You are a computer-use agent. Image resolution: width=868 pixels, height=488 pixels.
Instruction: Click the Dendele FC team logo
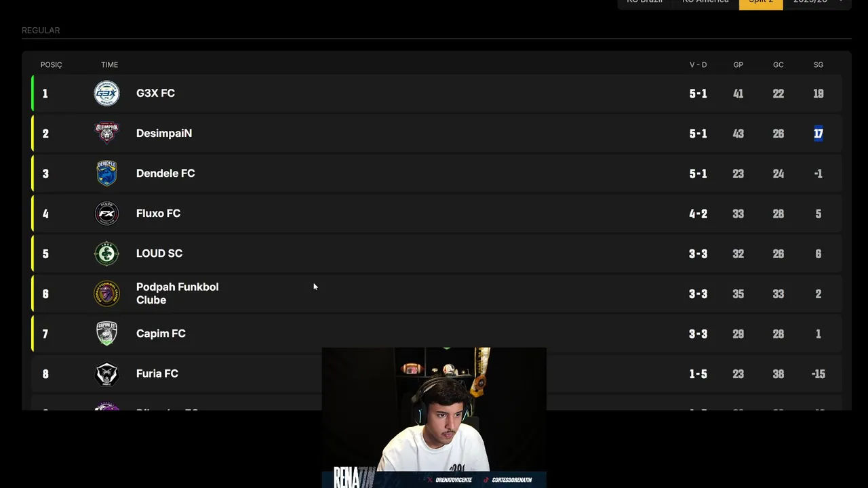[x=106, y=174]
